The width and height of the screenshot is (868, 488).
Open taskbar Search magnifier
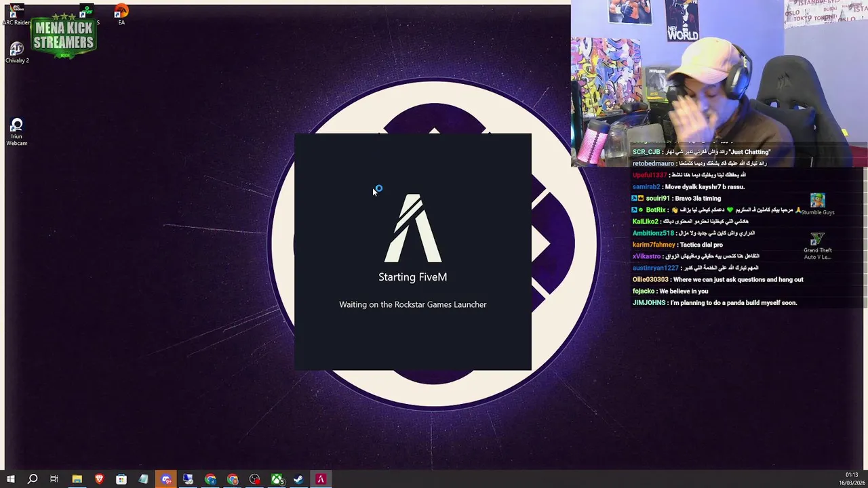33,479
